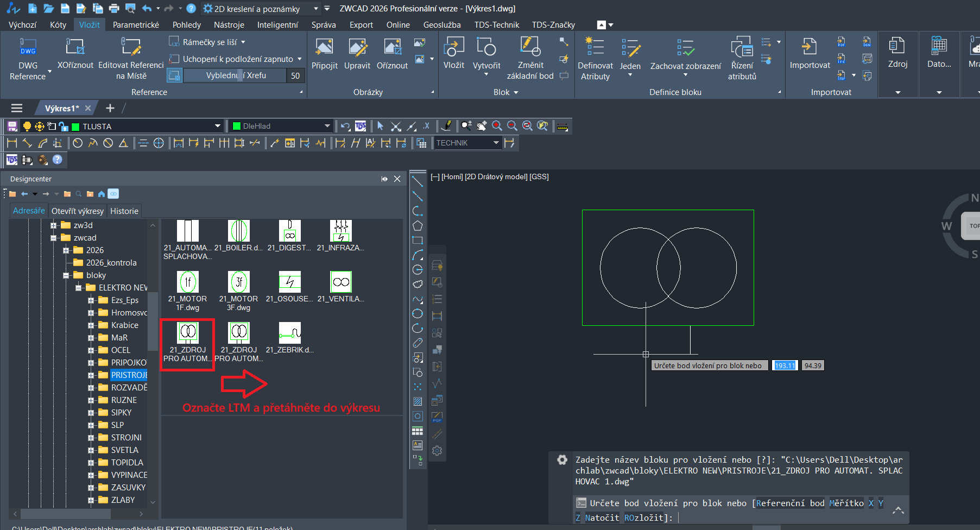Toggle the Designcenter preview eye button
Screen dimensions: 980x530
[x=113, y=194]
